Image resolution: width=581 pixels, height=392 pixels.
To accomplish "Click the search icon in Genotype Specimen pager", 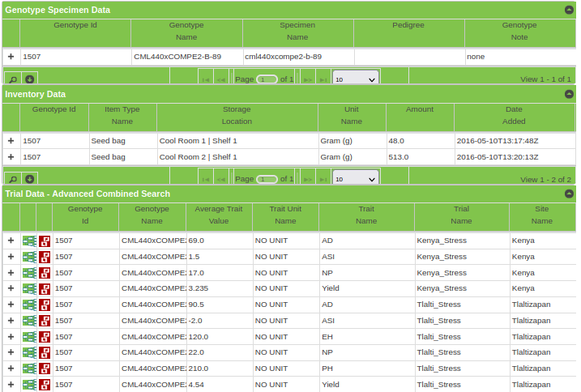I will pyautogui.click(x=12, y=79).
